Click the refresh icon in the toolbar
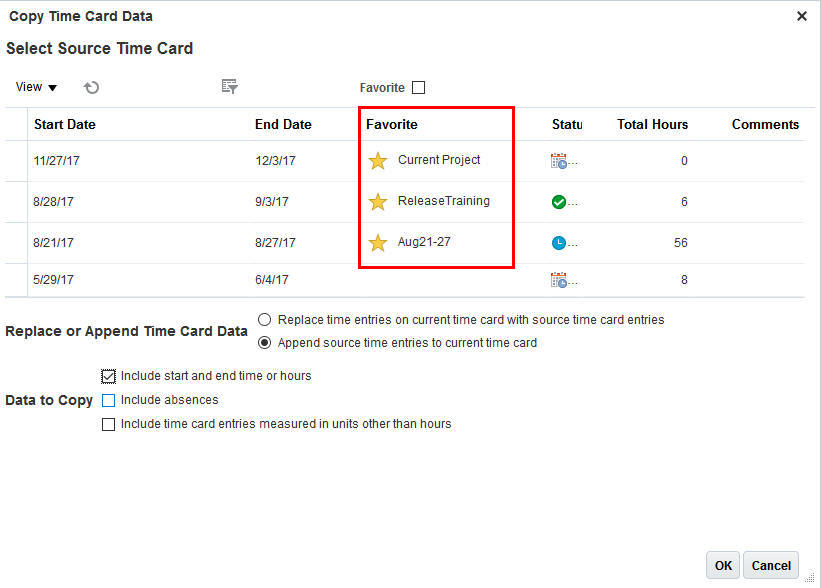Image resolution: width=821 pixels, height=588 pixels. tap(91, 87)
